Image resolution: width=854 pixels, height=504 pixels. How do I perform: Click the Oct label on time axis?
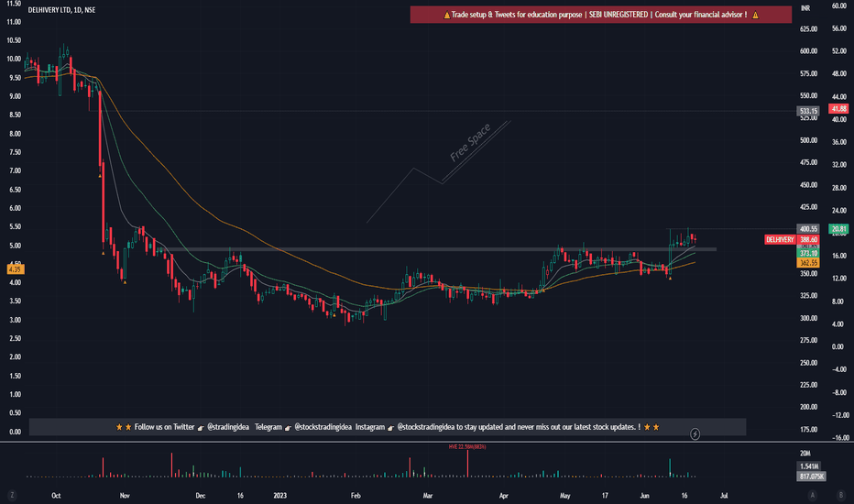pyautogui.click(x=56, y=496)
